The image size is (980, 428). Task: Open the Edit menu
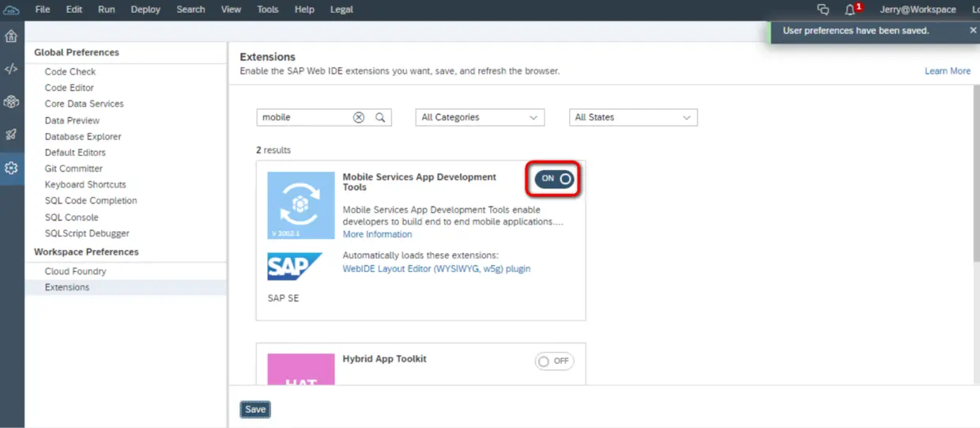click(x=74, y=9)
